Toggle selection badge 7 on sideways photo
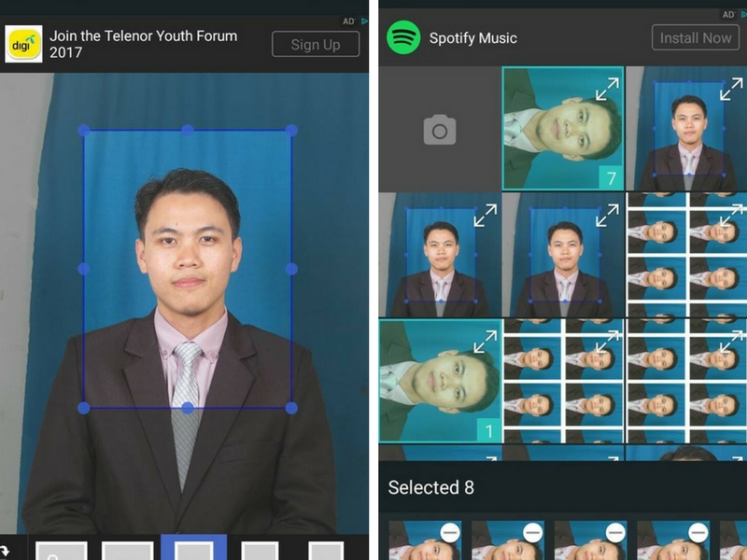This screenshot has height=560, width=747. (x=612, y=178)
